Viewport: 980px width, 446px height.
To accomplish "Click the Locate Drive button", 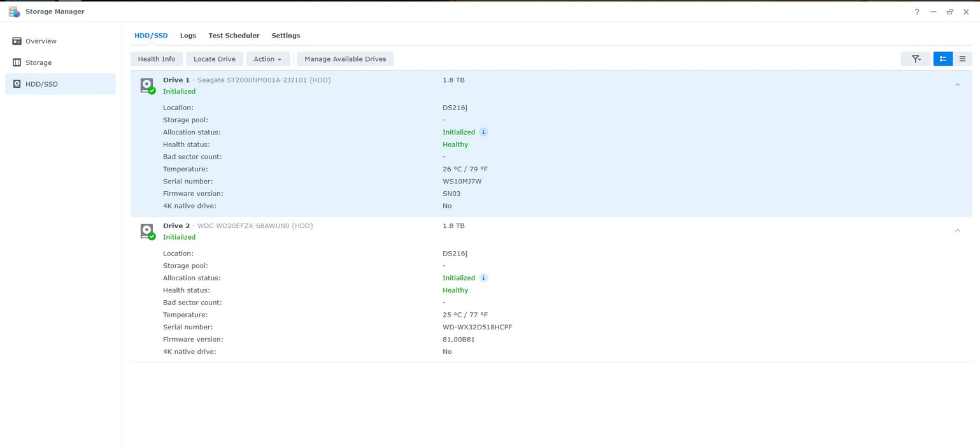I will [x=215, y=59].
